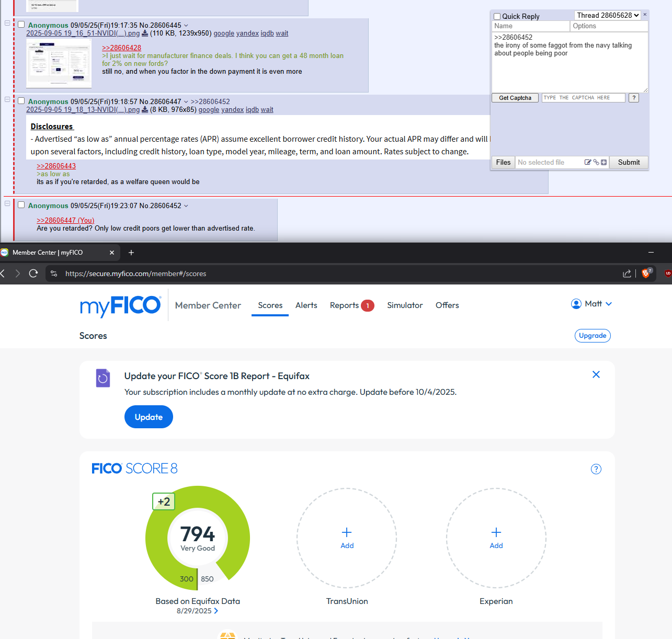The width and height of the screenshot is (672, 639).
Task: Click the myFICO logo
Action: 120,306
